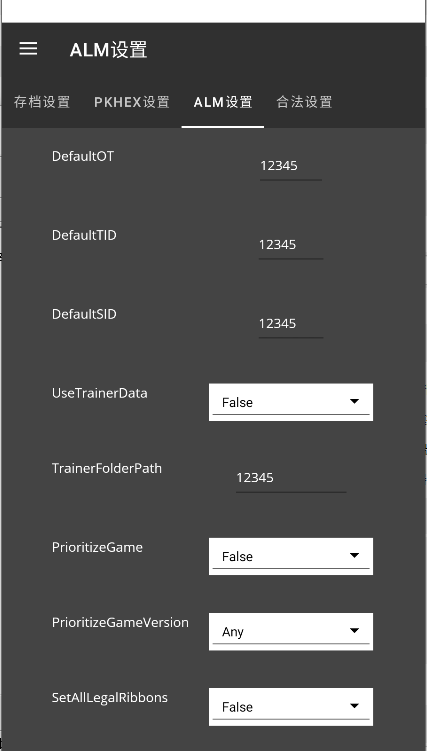Click the PrioritizeGameVersion label
This screenshot has height=751, width=427.
coord(120,623)
